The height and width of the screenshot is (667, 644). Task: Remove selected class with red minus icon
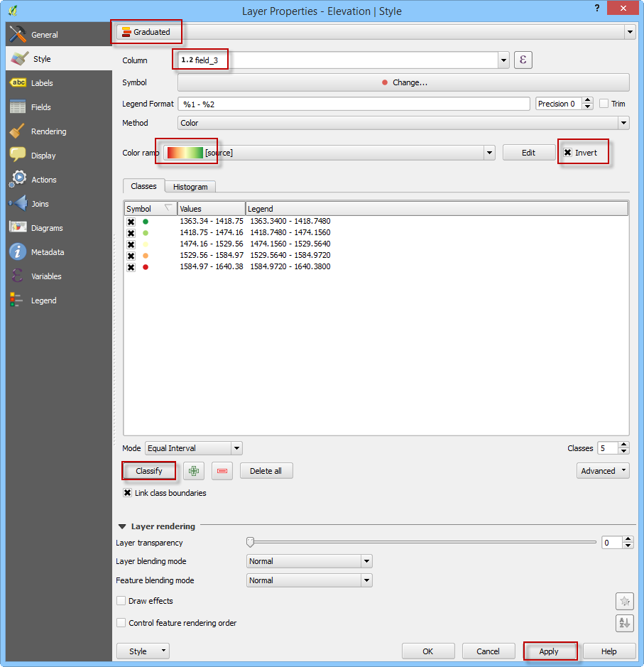pos(222,471)
